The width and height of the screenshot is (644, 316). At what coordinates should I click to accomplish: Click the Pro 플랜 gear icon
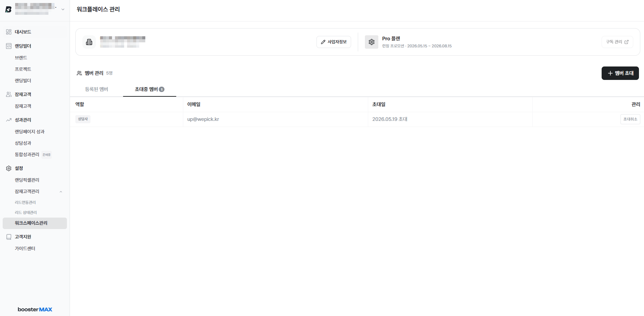point(372,42)
